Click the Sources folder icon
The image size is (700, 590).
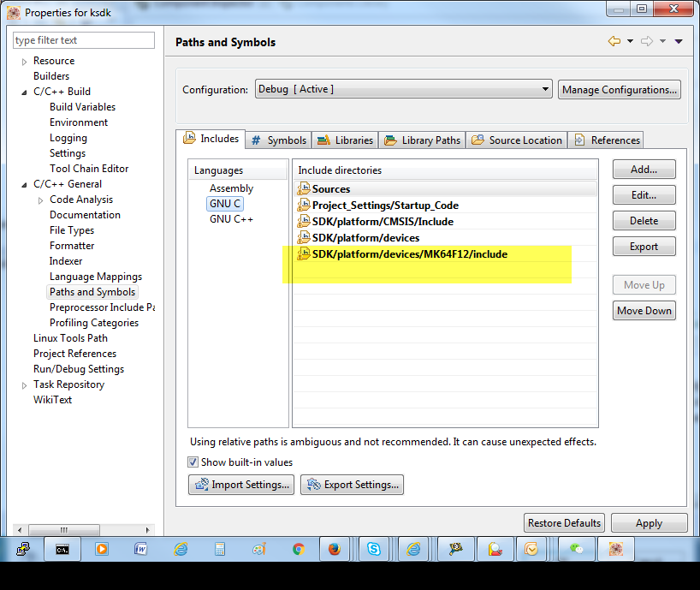coord(304,189)
